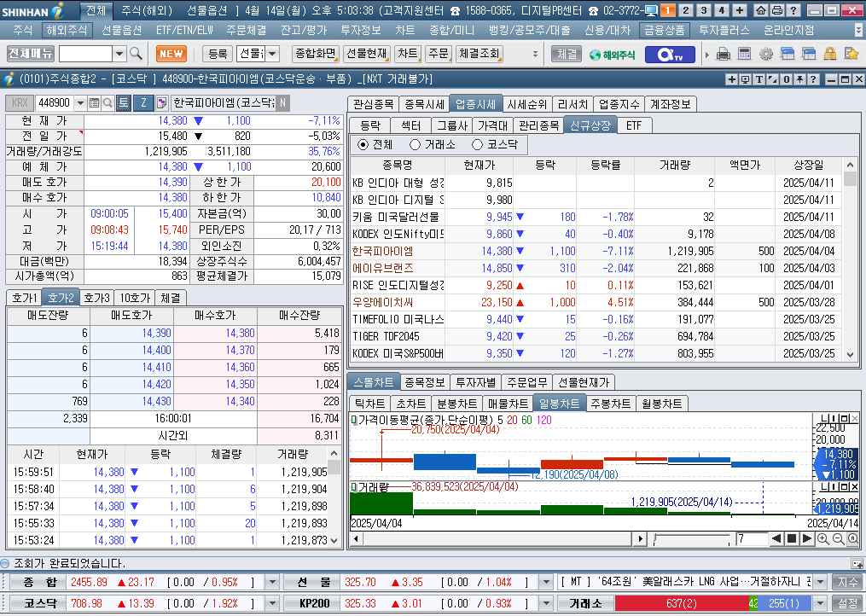The height and width of the screenshot is (616, 866).
Task: Select the 전체 radio button
Action: coord(375,145)
